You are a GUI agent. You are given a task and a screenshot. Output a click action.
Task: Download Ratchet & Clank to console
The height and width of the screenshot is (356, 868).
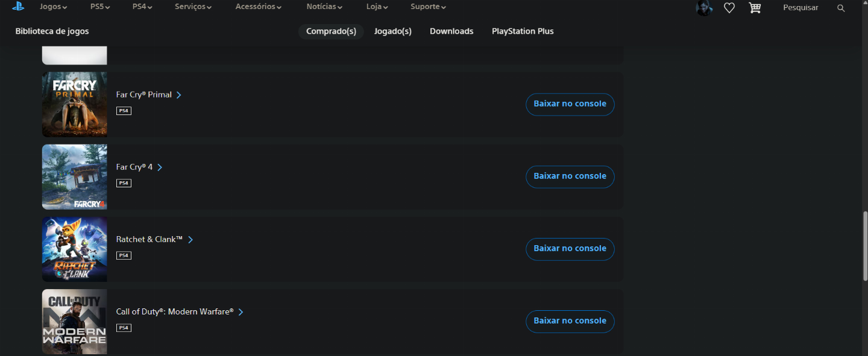570,249
